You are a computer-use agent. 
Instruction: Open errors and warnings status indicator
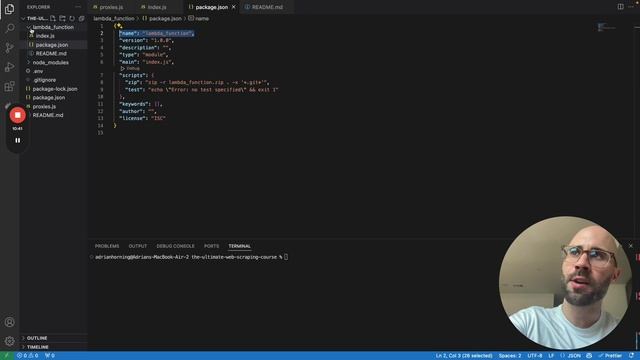[x=27, y=356]
